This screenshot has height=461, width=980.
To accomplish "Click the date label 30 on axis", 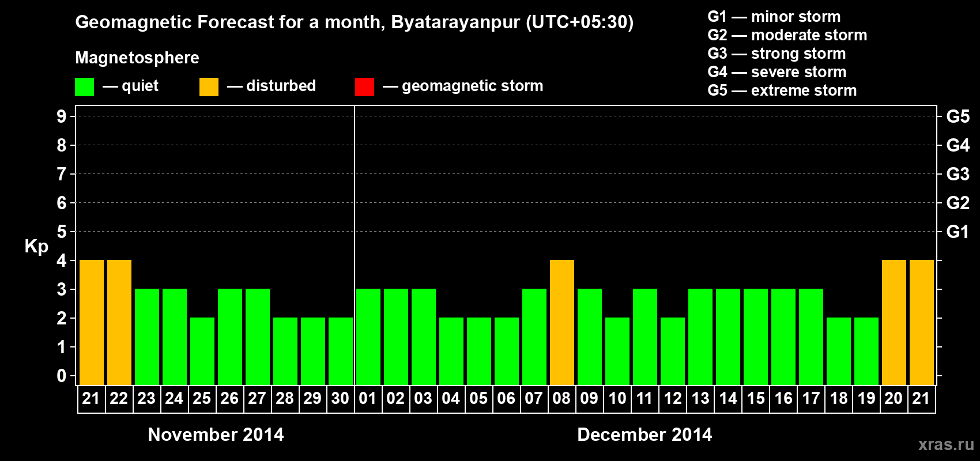I will point(340,398).
